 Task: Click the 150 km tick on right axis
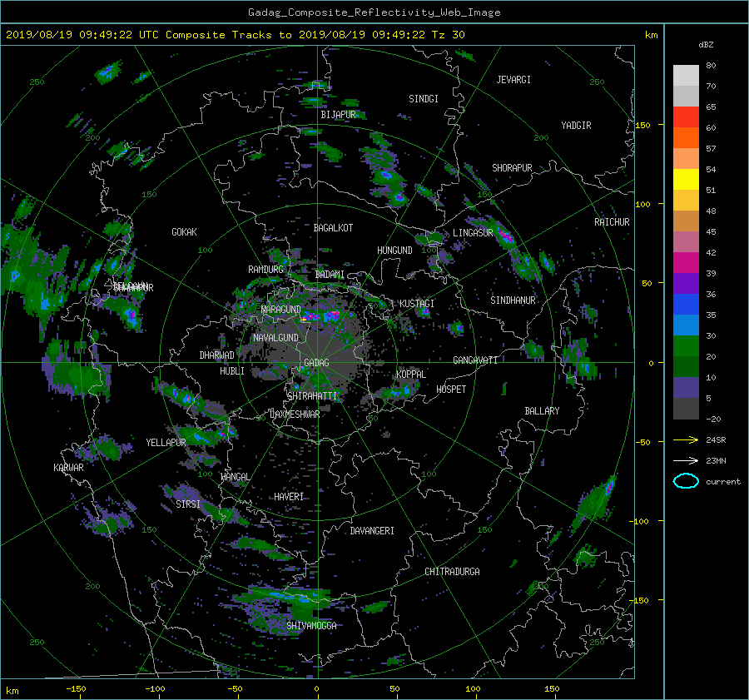point(642,125)
